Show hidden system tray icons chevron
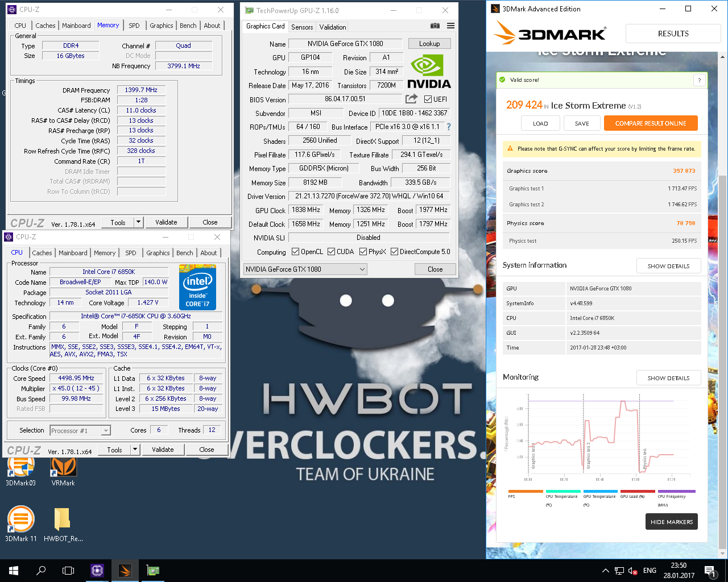This screenshot has height=582, width=728. coord(605,571)
